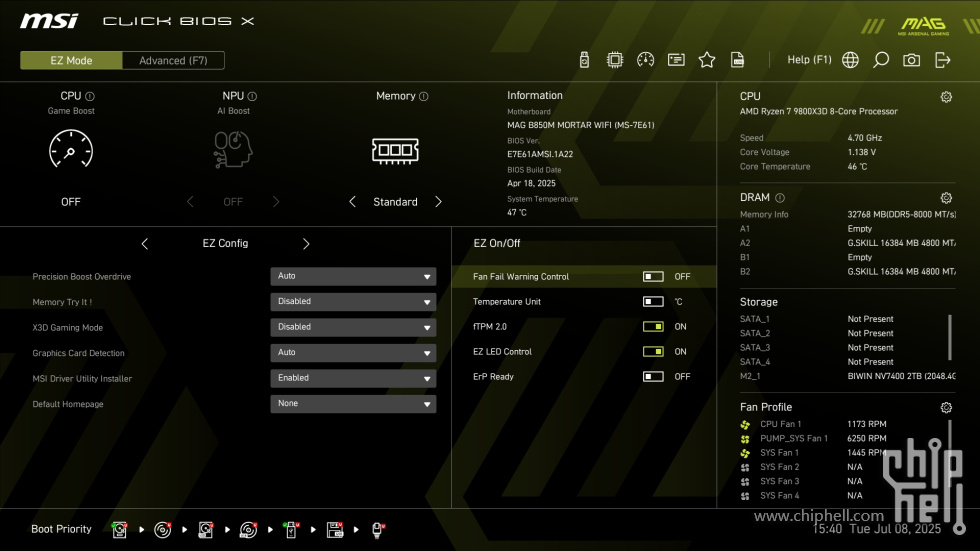Turn off EZ LED Control switch
This screenshot has height=551, width=980.
click(x=653, y=352)
